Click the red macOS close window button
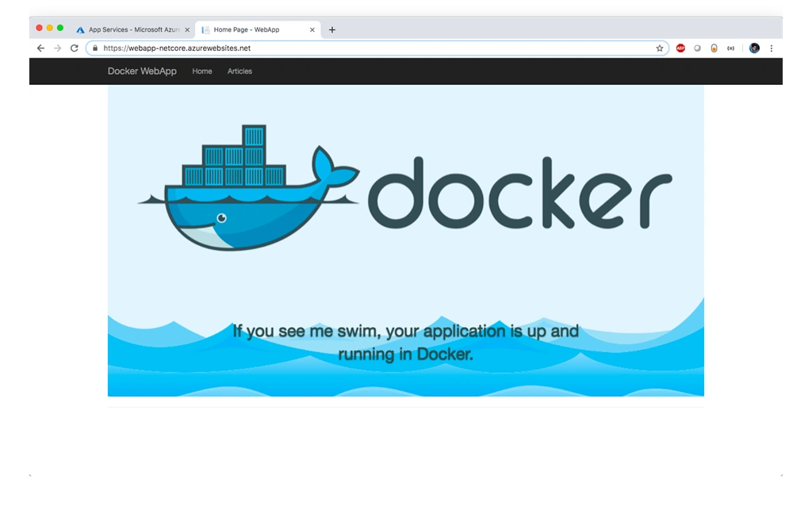The height and width of the screenshot is (518, 812). click(x=40, y=28)
